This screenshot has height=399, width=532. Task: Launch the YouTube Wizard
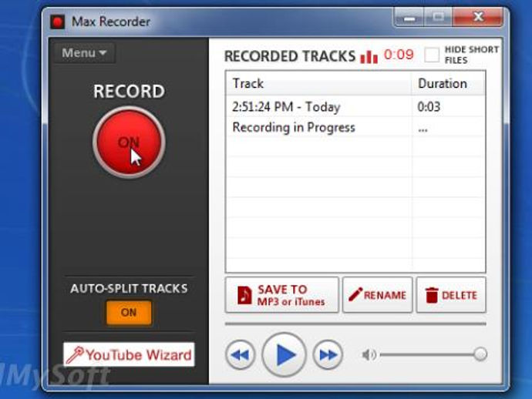129,354
